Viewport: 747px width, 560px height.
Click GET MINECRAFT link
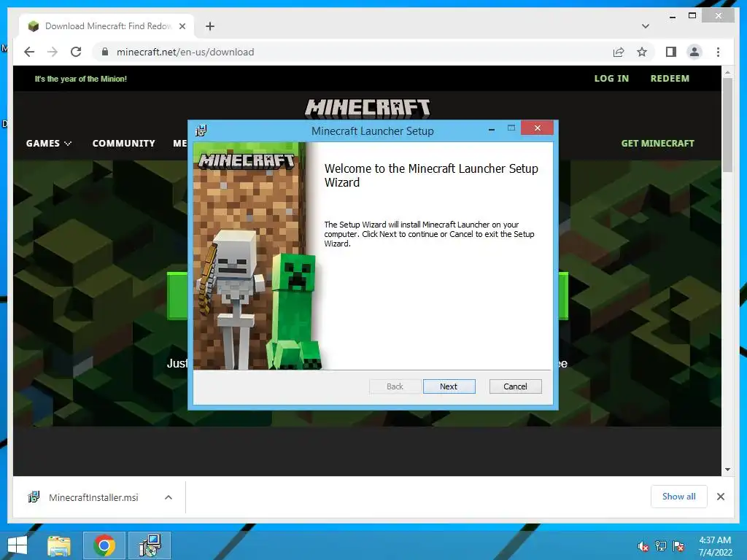tap(657, 144)
